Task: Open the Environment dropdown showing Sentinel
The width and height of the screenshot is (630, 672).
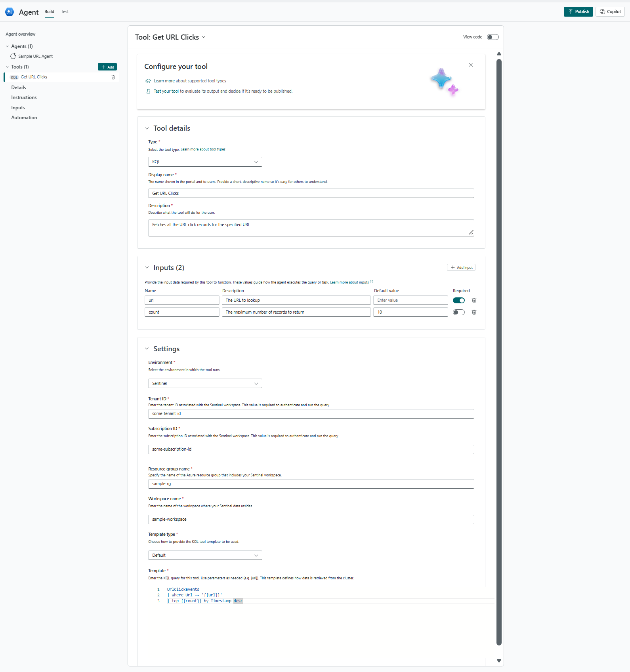Action: pyautogui.click(x=205, y=384)
